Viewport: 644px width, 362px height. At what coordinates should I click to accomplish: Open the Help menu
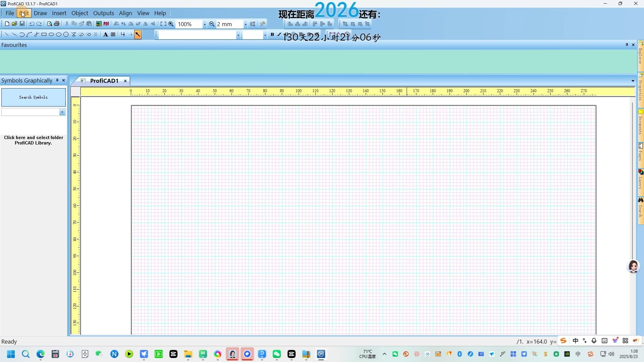coord(160,13)
